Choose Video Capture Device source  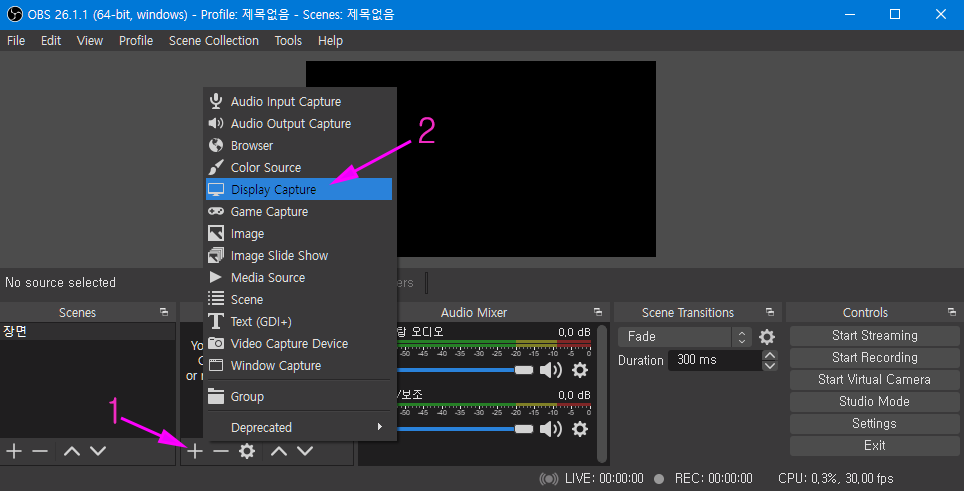pos(299,344)
